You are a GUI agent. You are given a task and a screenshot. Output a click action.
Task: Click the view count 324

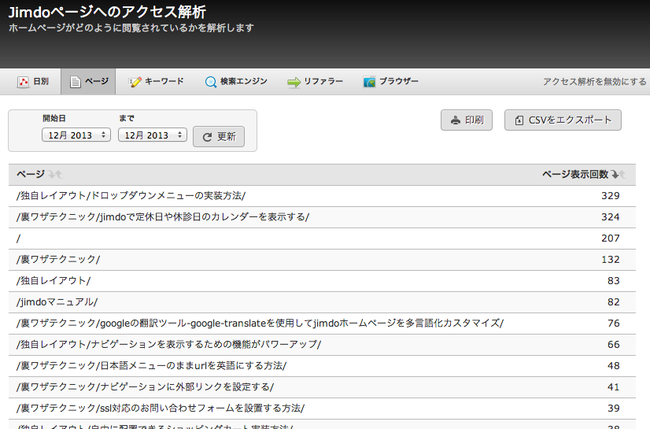611,217
